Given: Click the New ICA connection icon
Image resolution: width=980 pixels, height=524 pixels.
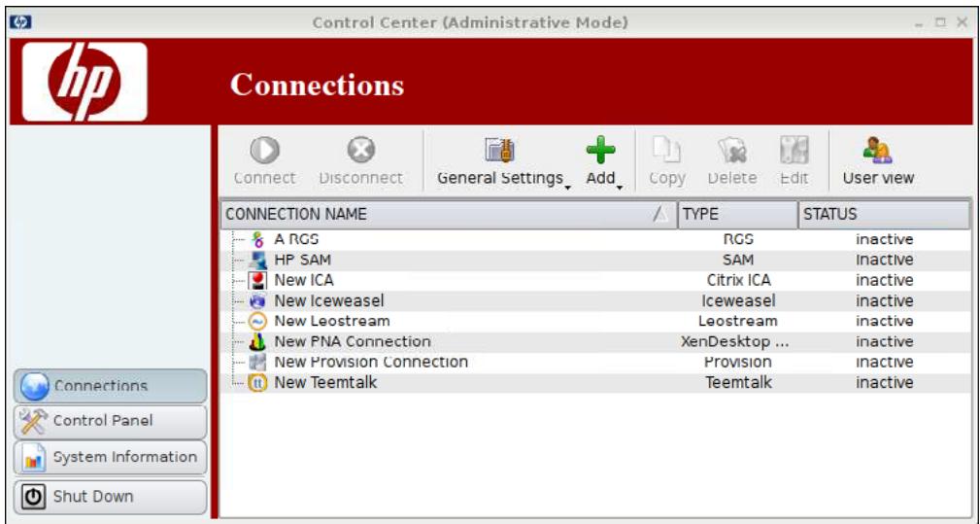Looking at the screenshot, I should pos(257,280).
